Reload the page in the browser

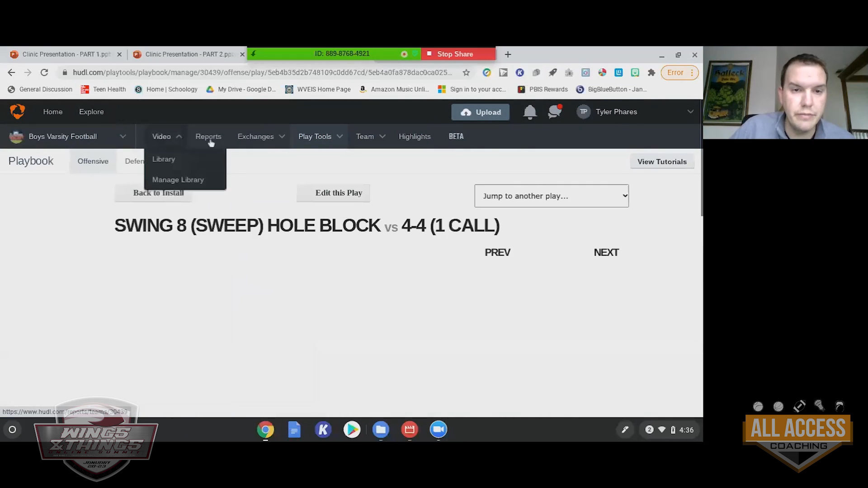pyautogui.click(x=44, y=73)
